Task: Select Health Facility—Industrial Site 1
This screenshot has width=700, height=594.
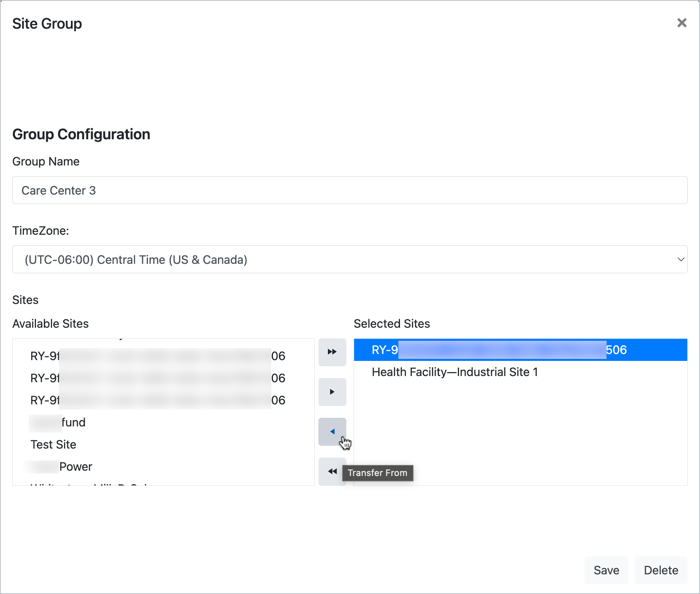Action: click(x=455, y=372)
